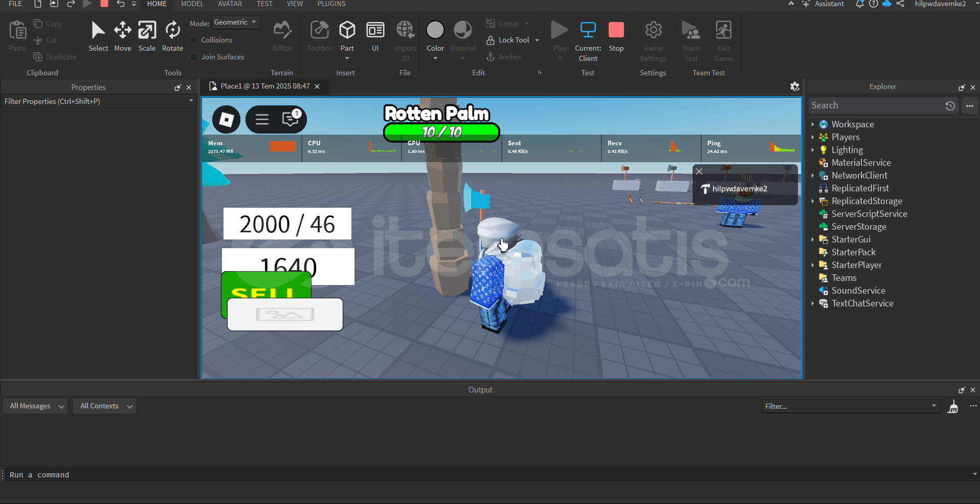Switch to the MODEL tab

click(192, 4)
